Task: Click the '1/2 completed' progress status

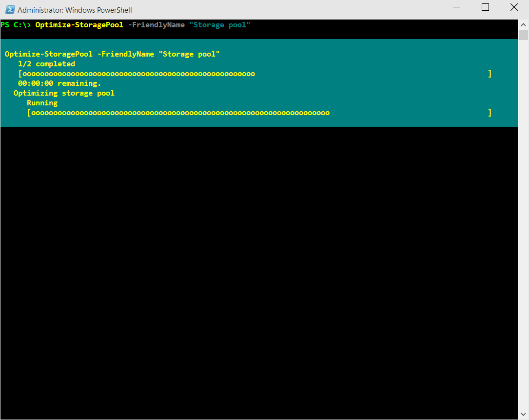Action: click(x=46, y=64)
